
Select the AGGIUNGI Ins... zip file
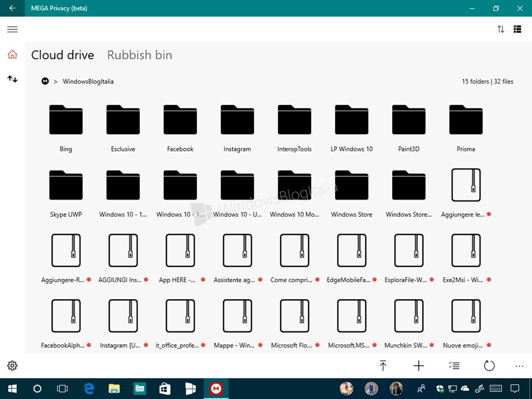pos(123,259)
